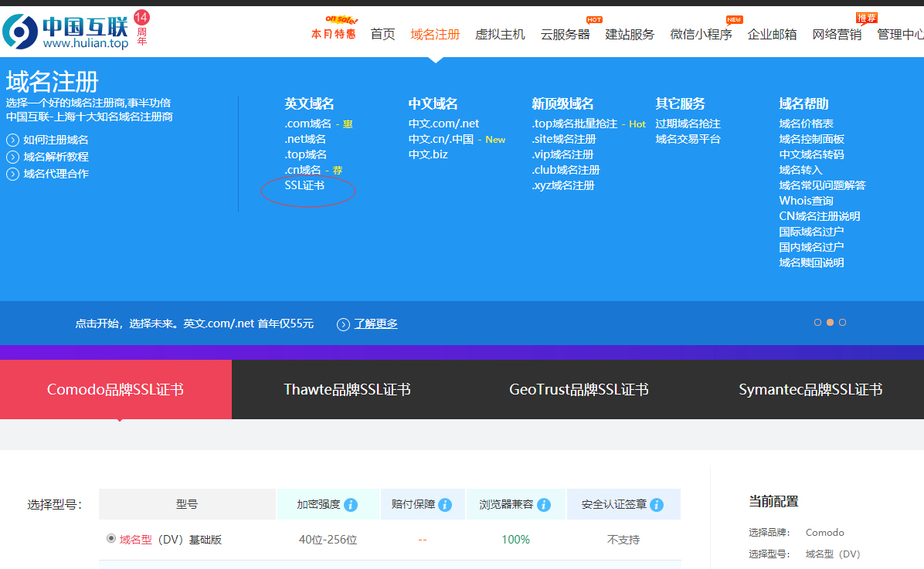Click info icon next to 安全认证签章

pyautogui.click(x=657, y=505)
